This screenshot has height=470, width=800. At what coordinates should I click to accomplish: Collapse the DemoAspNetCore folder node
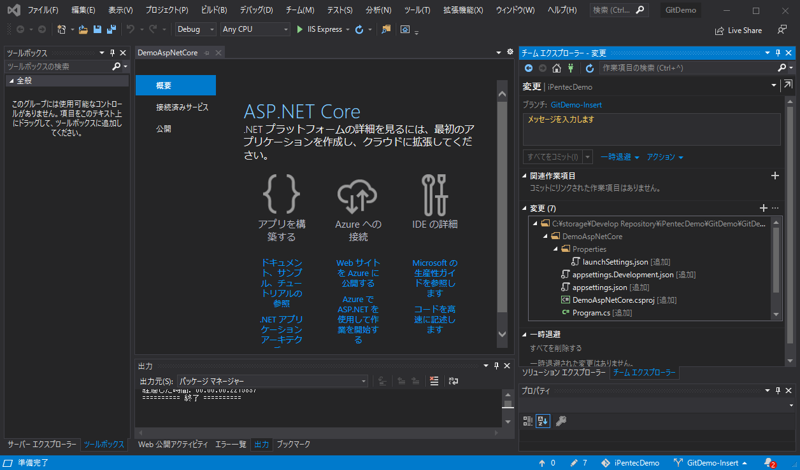click(x=545, y=236)
